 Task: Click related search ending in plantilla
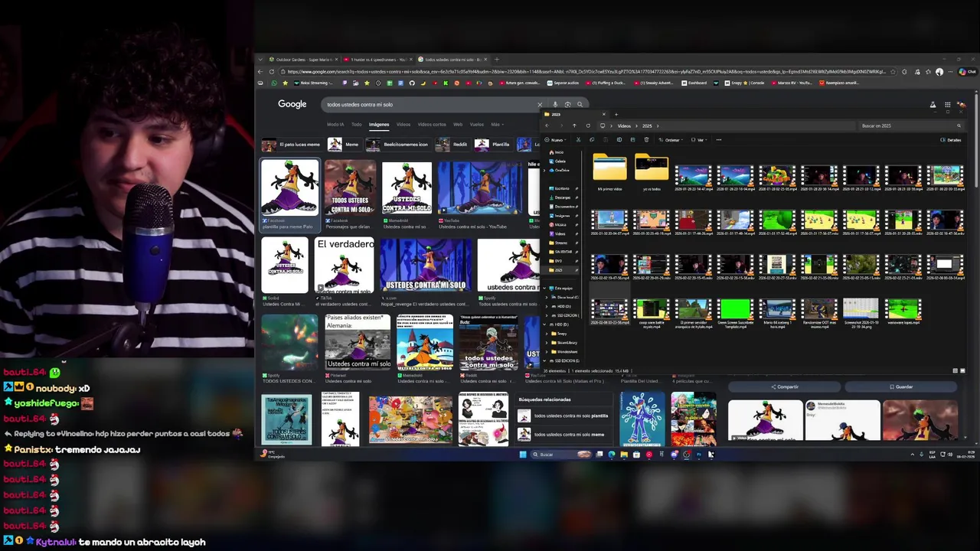[563, 416]
